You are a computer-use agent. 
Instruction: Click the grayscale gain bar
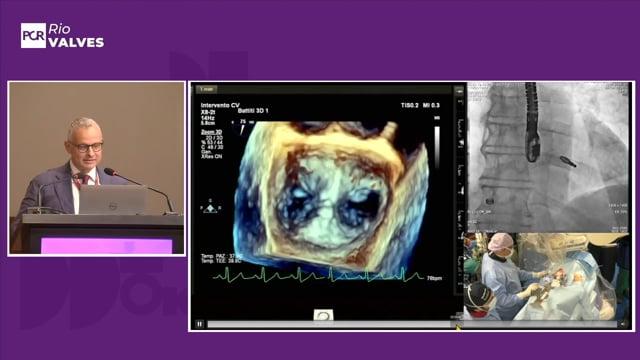pyautogui.click(x=437, y=146)
